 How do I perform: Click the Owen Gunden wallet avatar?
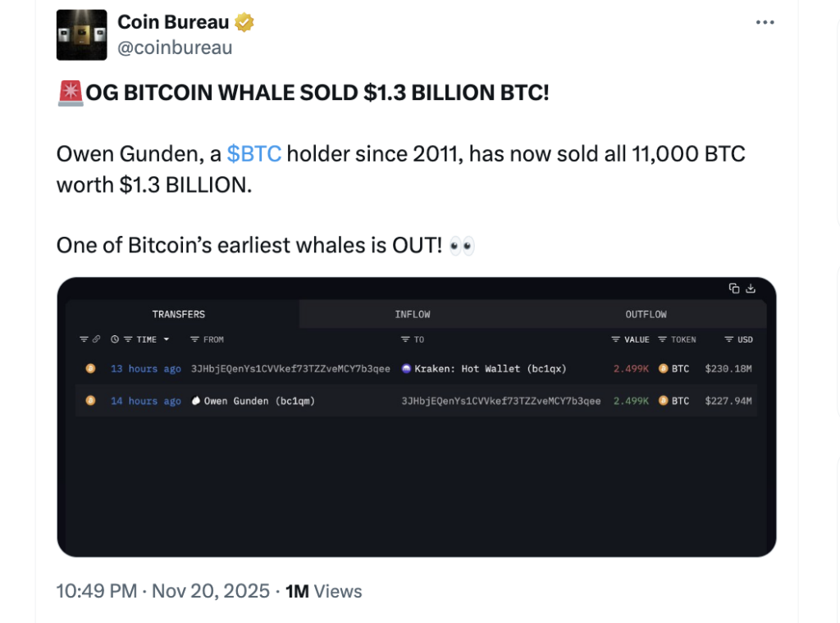197,401
